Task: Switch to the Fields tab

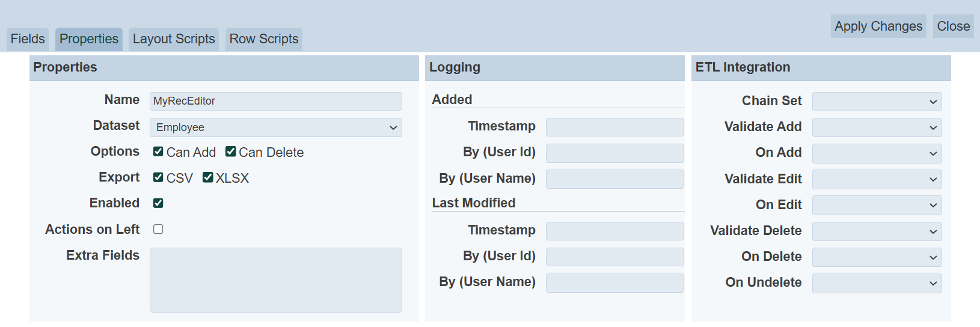Action: [x=28, y=39]
